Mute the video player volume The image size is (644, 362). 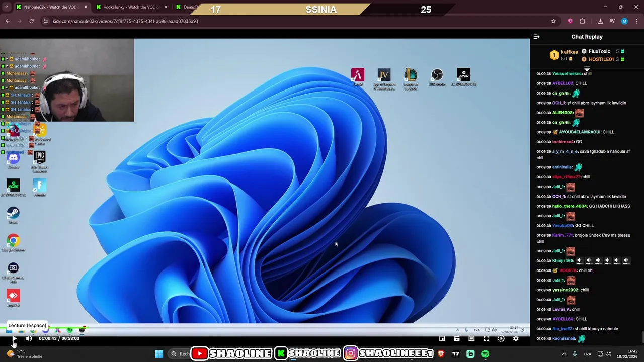(x=29, y=338)
